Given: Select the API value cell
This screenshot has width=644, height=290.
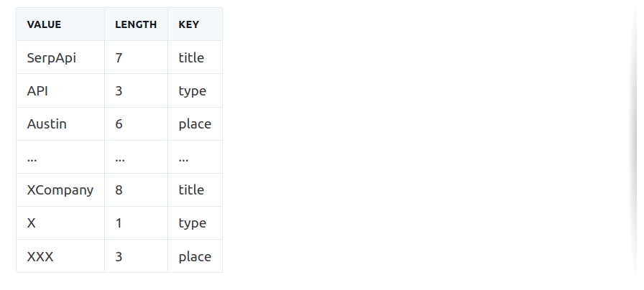Looking at the screenshot, I should point(60,90).
